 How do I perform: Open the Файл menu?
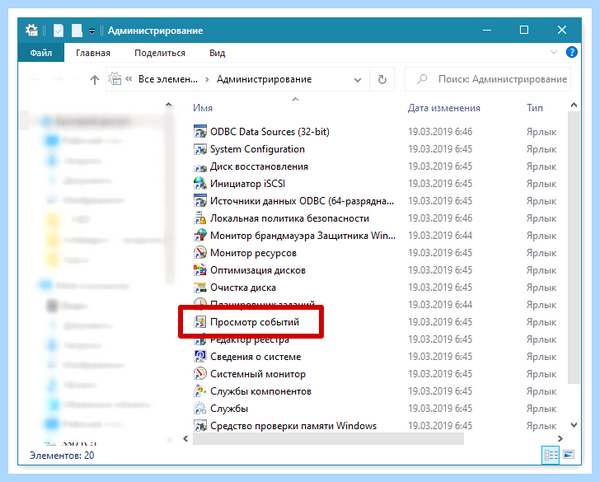click(41, 53)
